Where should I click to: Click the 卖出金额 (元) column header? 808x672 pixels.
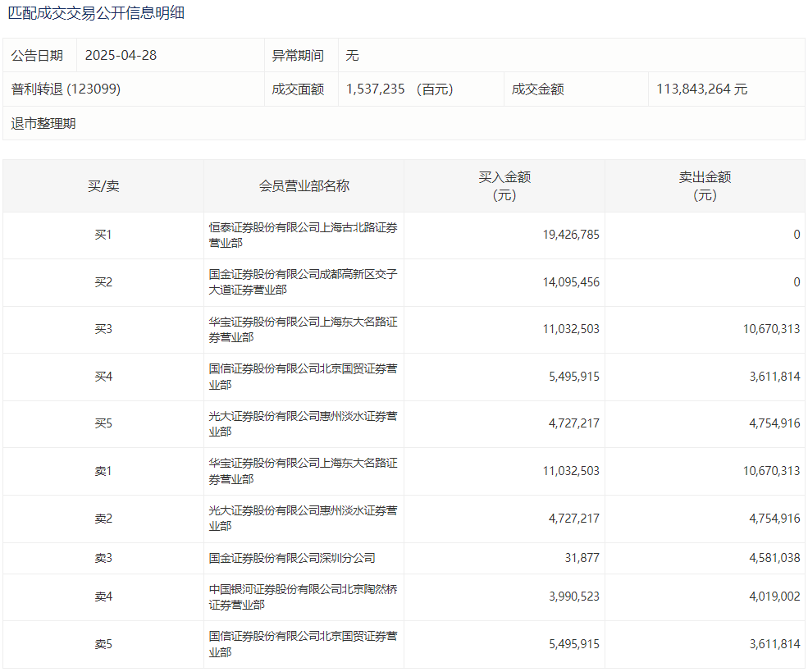point(705,186)
